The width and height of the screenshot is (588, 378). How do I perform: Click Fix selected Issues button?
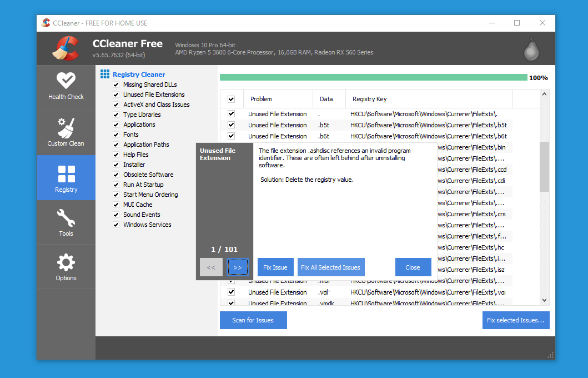tap(516, 320)
